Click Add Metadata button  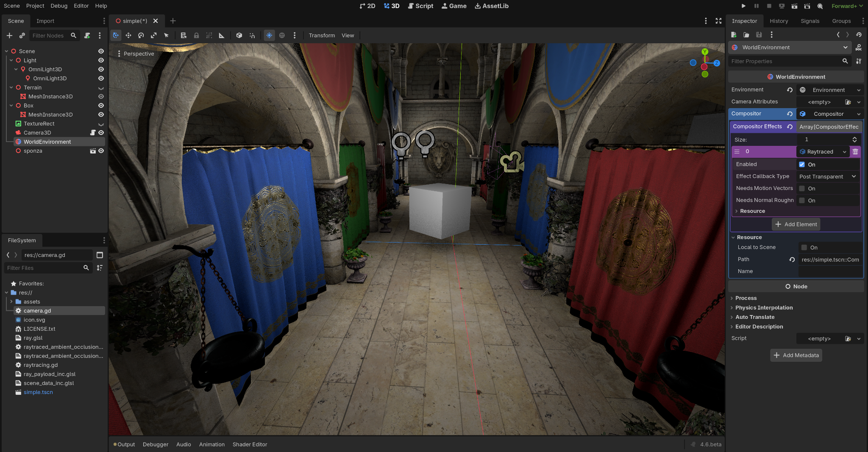(x=796, y=355)
